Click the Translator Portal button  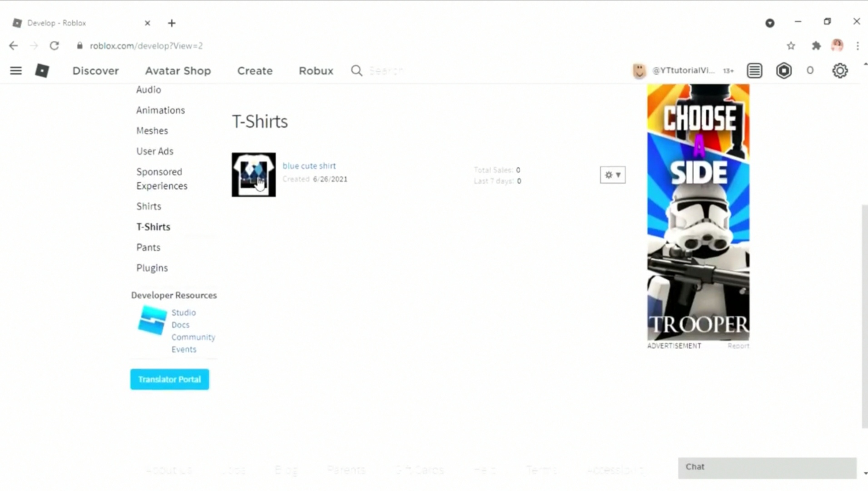(169, 379)
